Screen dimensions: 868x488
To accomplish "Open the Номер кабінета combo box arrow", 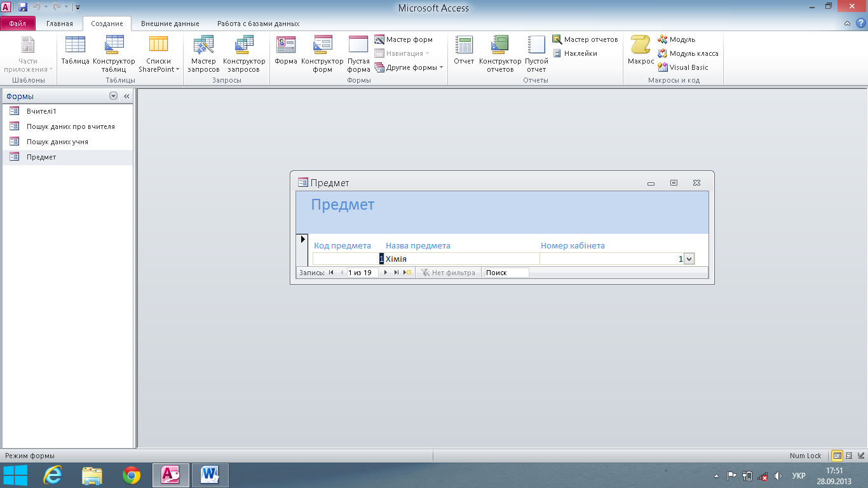I will click(x=689, y=259).
